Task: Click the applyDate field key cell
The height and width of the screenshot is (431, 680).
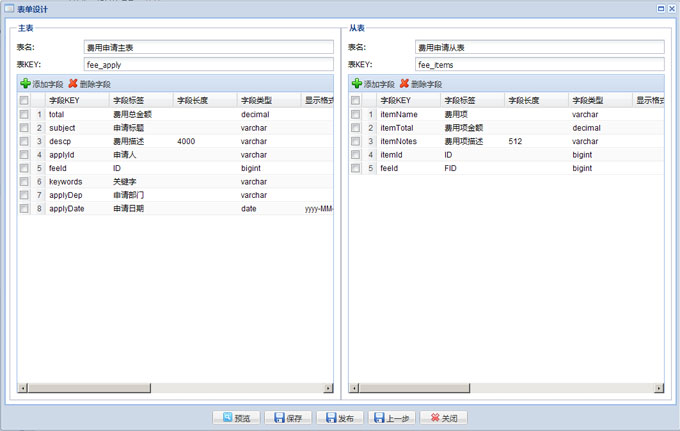Action: coord(77,208)
